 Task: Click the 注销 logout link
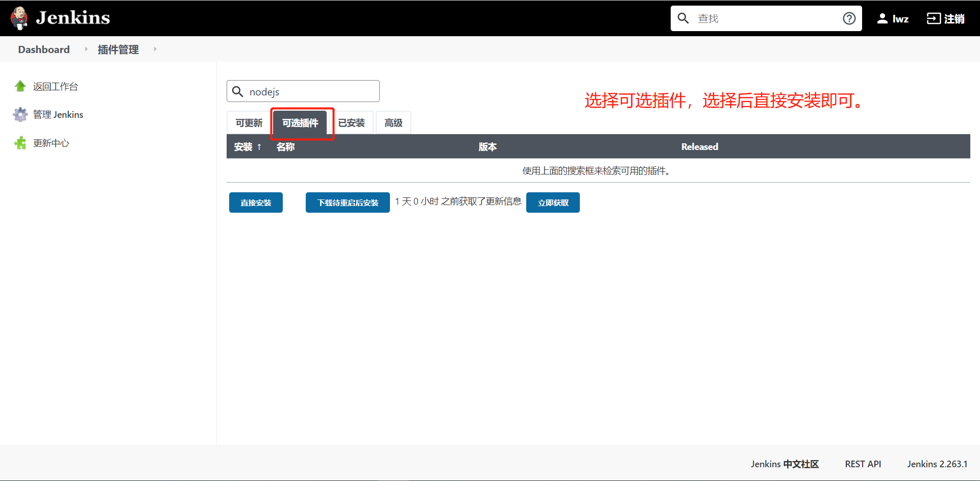pos(954,19)
